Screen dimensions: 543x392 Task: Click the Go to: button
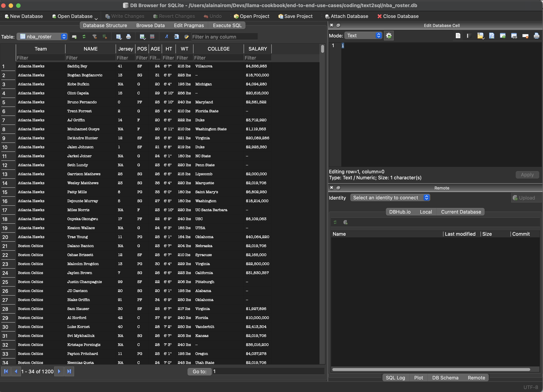[199, 371]
